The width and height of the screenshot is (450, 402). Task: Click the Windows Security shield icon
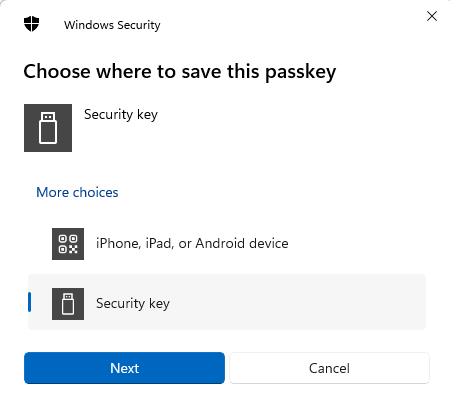click(32, 24)
